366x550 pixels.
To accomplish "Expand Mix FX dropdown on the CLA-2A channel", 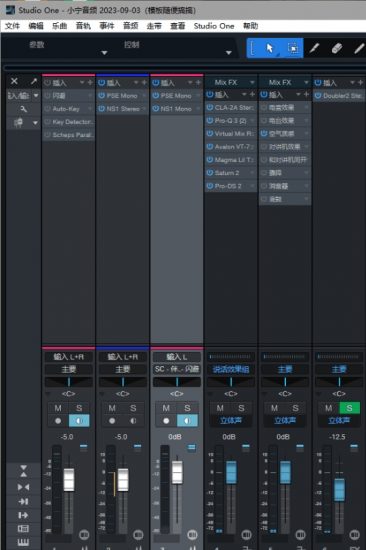I will (252, 82).
